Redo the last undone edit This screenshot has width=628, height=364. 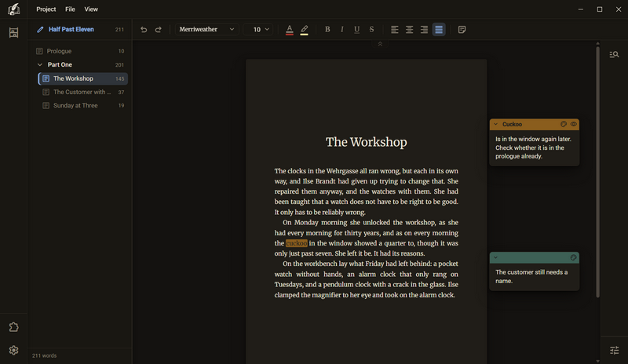pyautogui.click(x=159, y=29)
